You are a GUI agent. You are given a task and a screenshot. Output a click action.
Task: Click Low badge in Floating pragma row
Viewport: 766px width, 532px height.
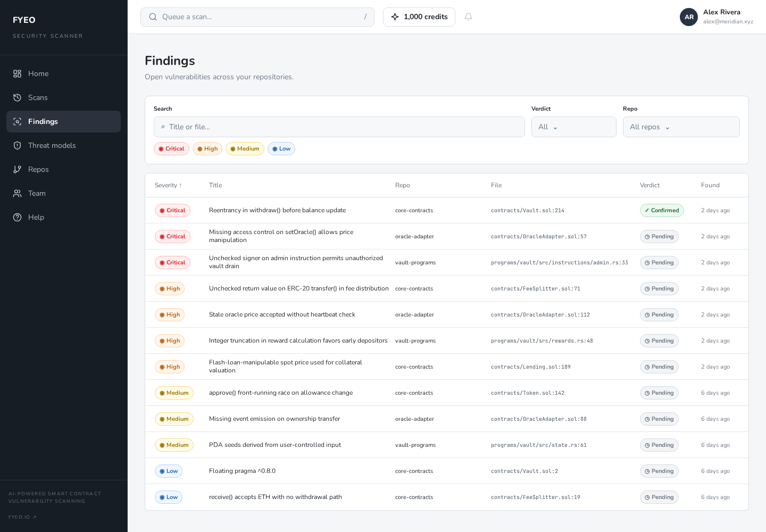pyautogui.click(x=169, y=471)
